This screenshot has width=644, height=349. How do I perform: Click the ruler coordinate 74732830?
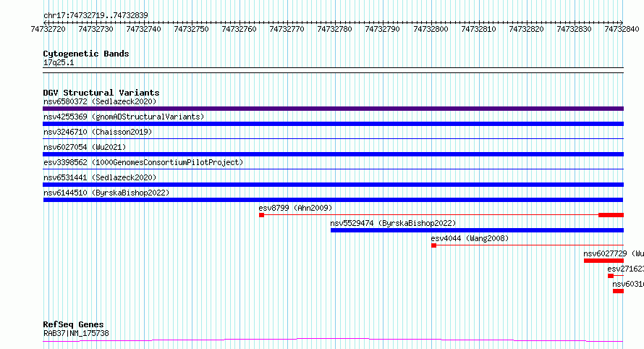point(575,29)
